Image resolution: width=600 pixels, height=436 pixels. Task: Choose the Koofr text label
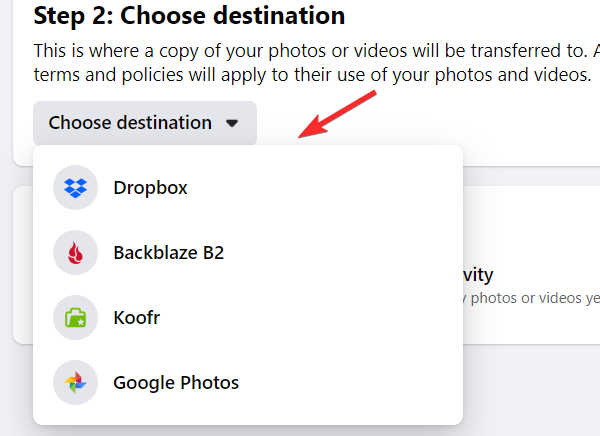pos(136,318)
